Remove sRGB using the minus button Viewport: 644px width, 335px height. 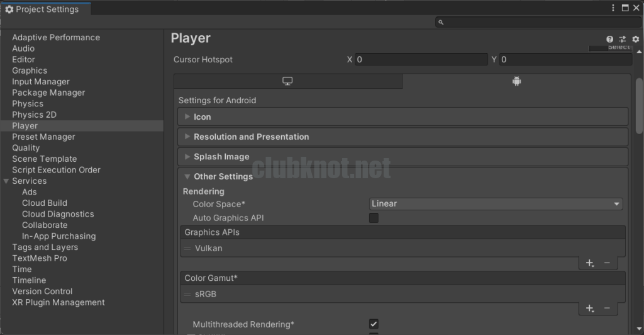[x=607, y=308]
